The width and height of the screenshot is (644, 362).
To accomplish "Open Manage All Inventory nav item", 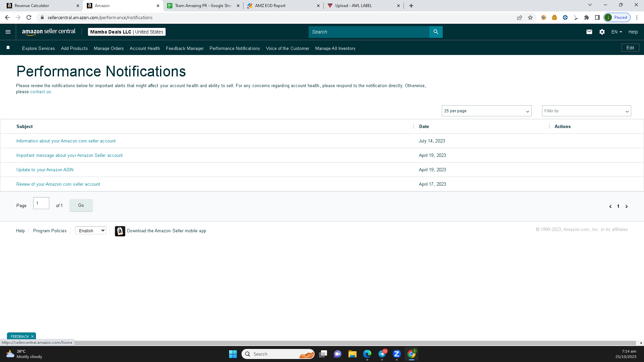I will tap(335, 48).
